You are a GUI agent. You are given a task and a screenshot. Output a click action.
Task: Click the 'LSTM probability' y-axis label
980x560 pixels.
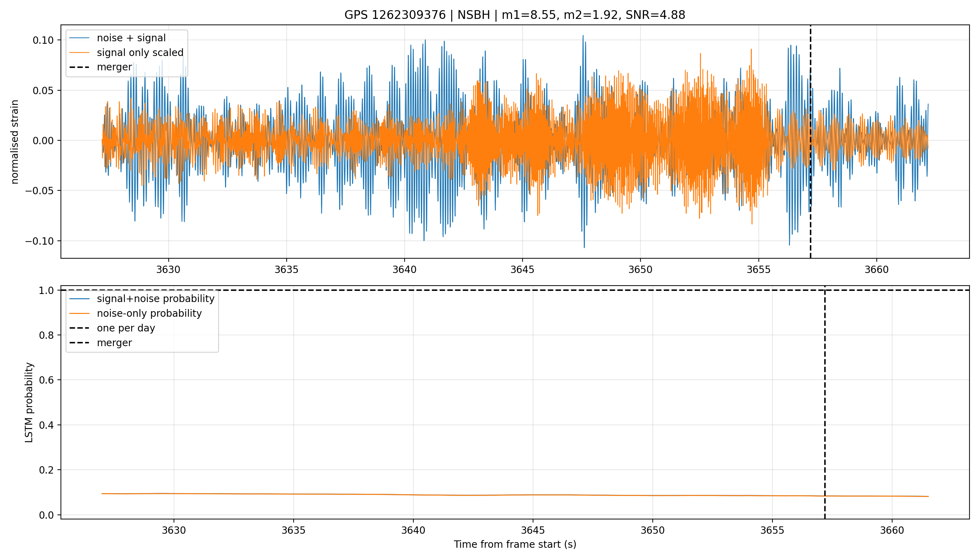click(29, 403)
